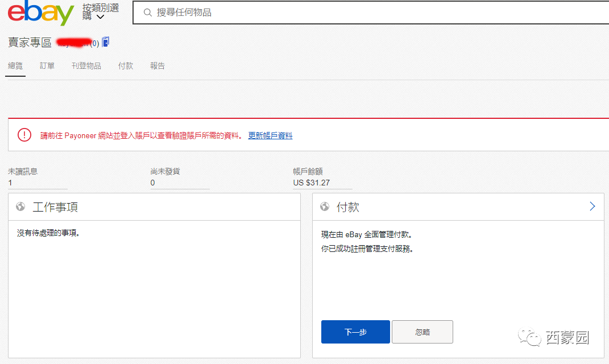
Task: Click the 未讀訊息 label
Action: [x=23, y=171]
